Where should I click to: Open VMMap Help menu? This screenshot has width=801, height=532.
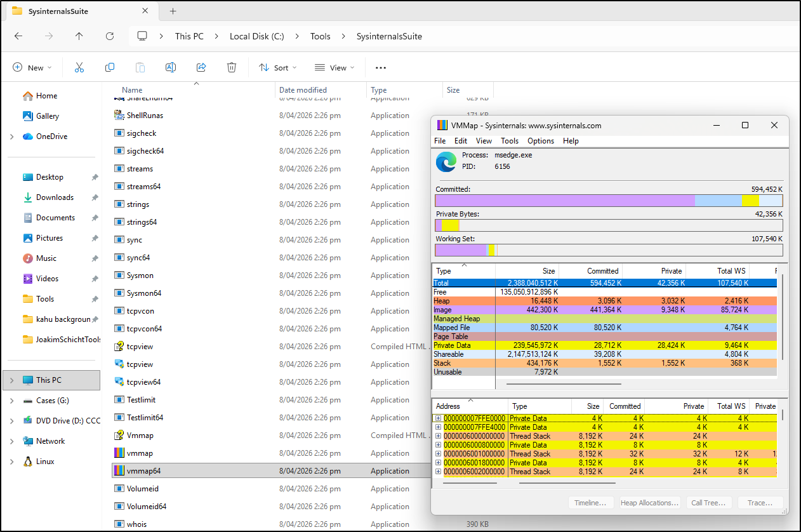tap(571, 141)
